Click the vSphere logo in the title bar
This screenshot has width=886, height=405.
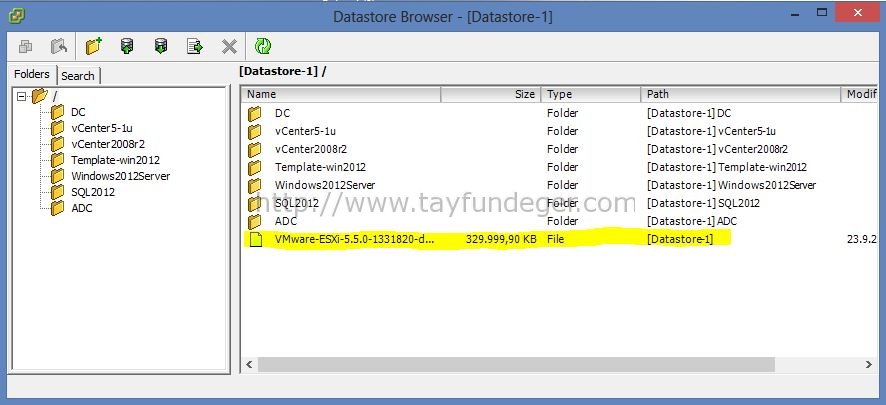coord(16,15)
